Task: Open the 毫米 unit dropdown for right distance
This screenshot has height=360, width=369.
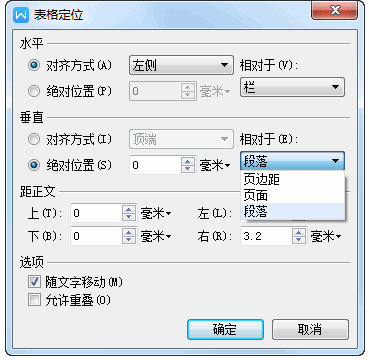Action: click(326, 237)
